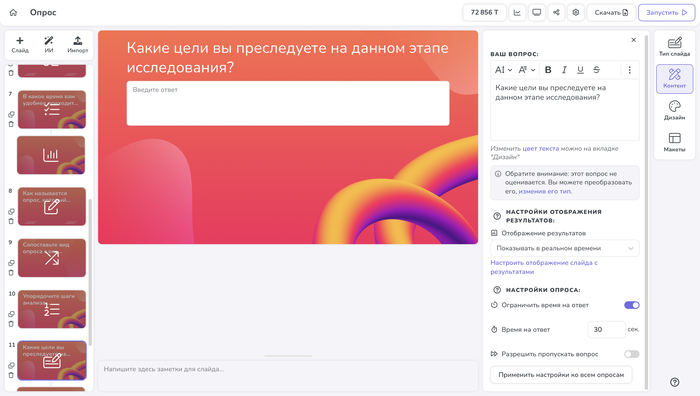Click the slide list scrollbar

point(90,272)
